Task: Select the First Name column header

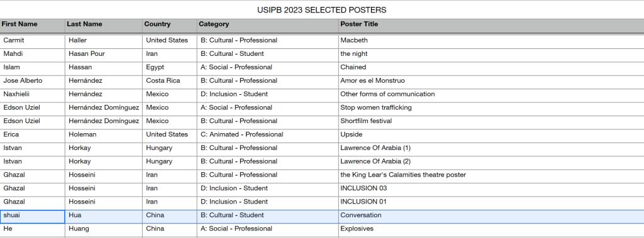Action: pyautogui.click(x=33, y=24)
